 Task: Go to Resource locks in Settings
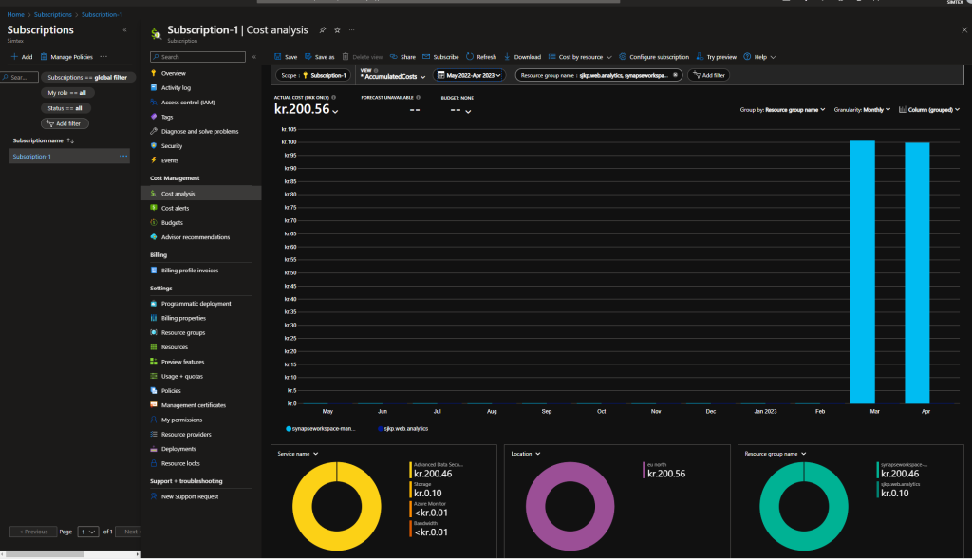click(x=180, y=463)
